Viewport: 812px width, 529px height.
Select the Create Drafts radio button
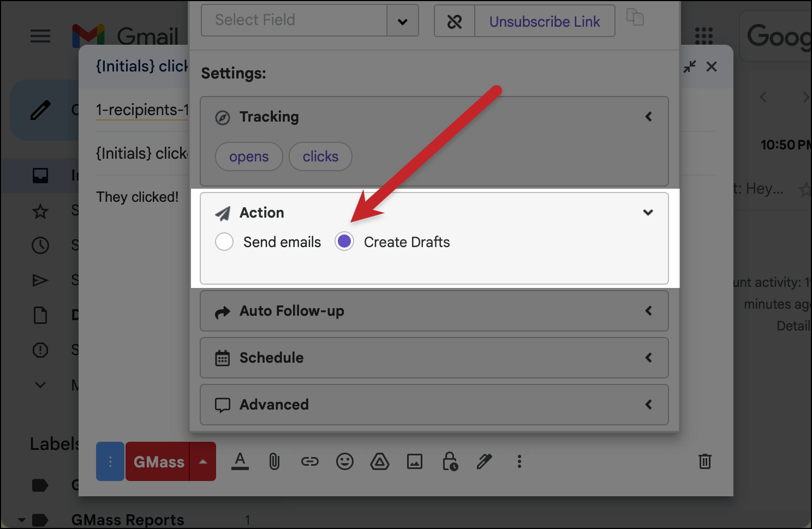(344, 242)
